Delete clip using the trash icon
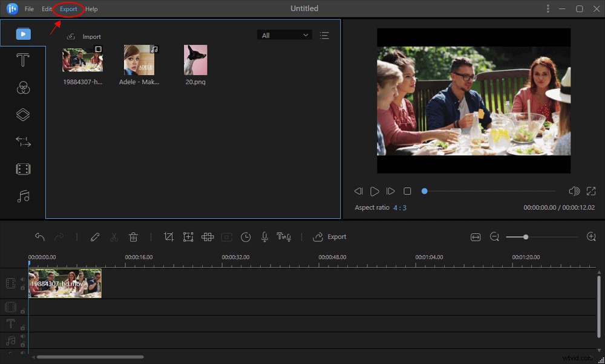Image resolution: width=605 pixels, height=364 pixels. [134, 237]
